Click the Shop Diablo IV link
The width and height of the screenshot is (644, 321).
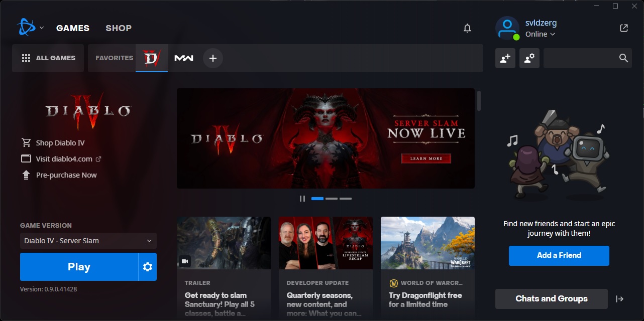coord(60,143)
